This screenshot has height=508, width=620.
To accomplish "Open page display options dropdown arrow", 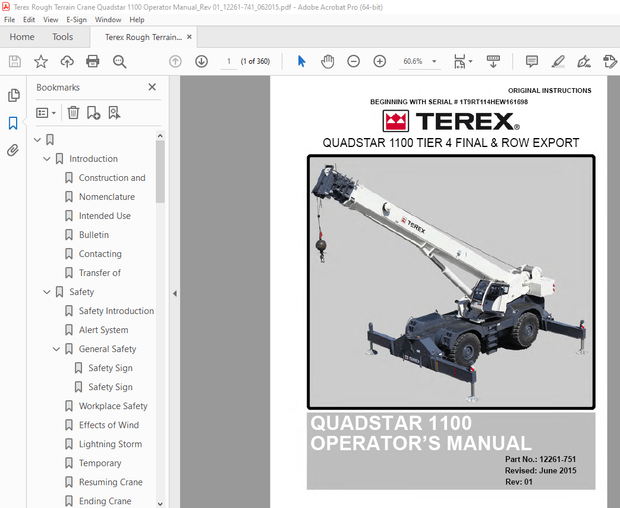I will (x=470, y=61).
